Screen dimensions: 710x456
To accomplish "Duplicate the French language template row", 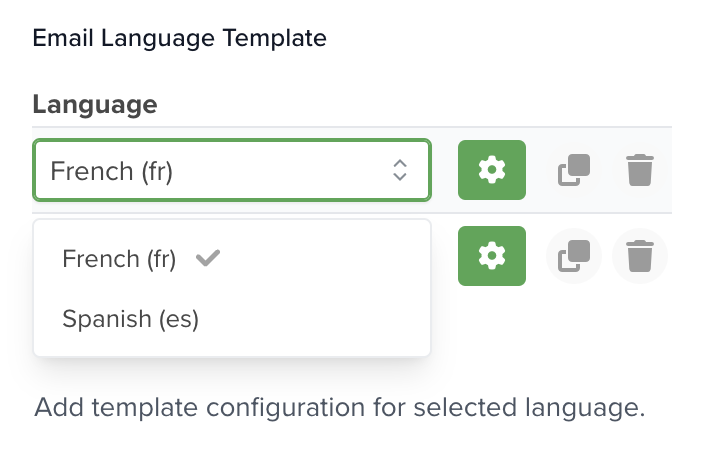I will tap(574, 170).
